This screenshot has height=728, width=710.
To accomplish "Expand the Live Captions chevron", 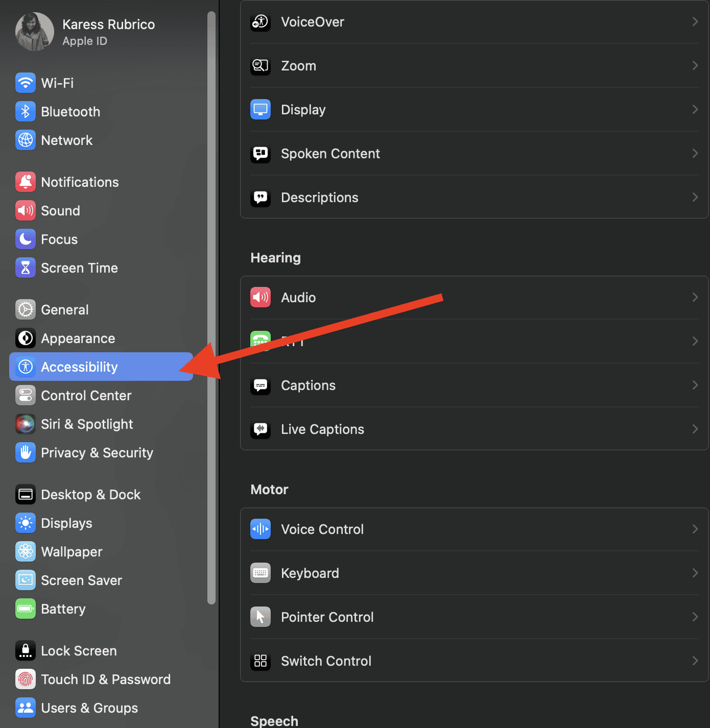I will pos(695,429).
